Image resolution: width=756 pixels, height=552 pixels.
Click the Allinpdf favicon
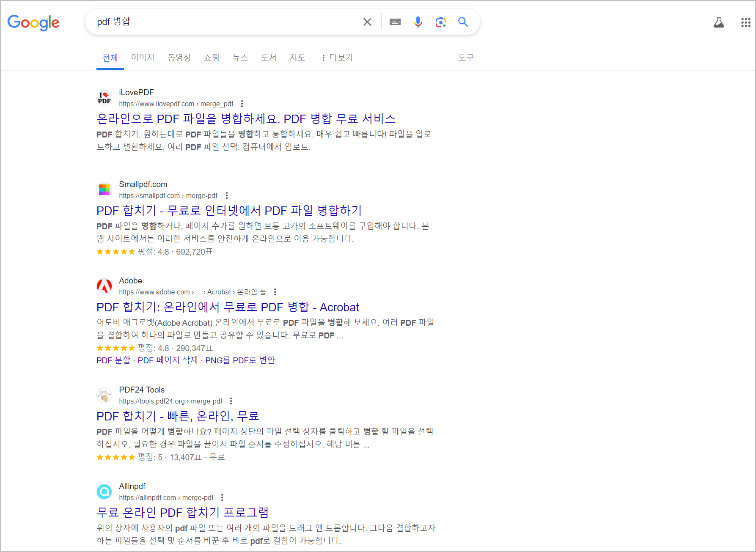pos(104,492)
